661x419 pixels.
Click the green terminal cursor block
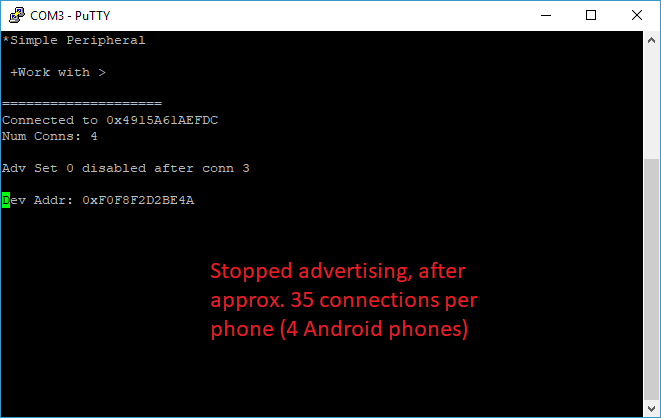coord(6,200)
